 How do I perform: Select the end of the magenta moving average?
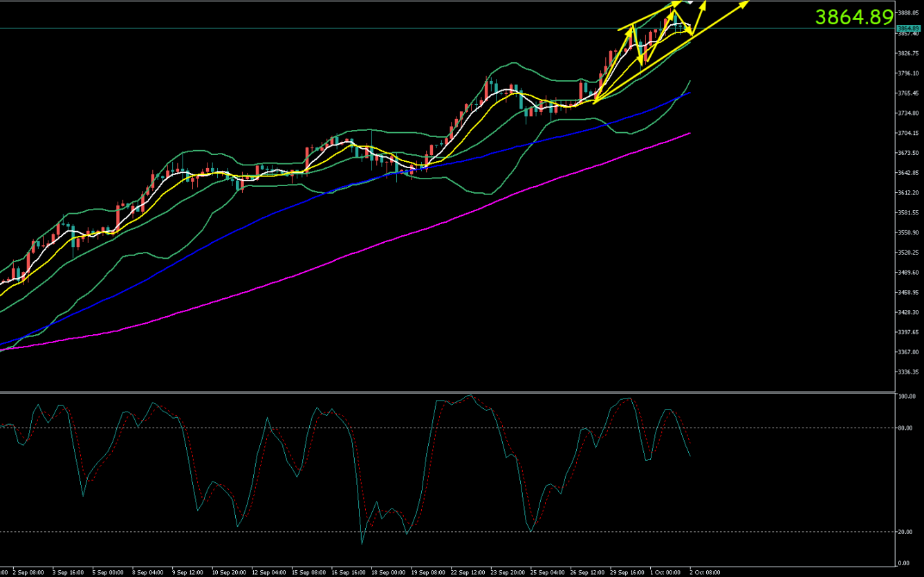(x=690, y=134)
